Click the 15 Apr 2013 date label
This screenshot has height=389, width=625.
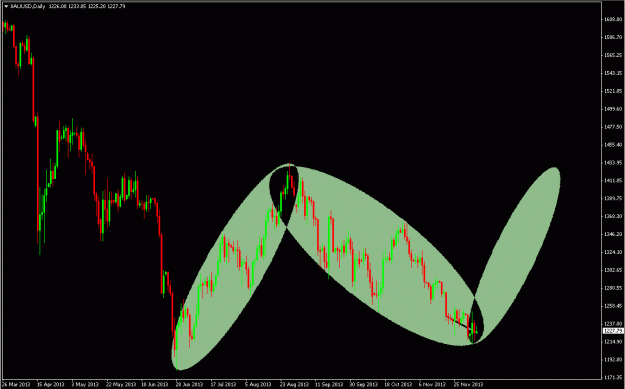pyautogui.click(x=50, y=385)
